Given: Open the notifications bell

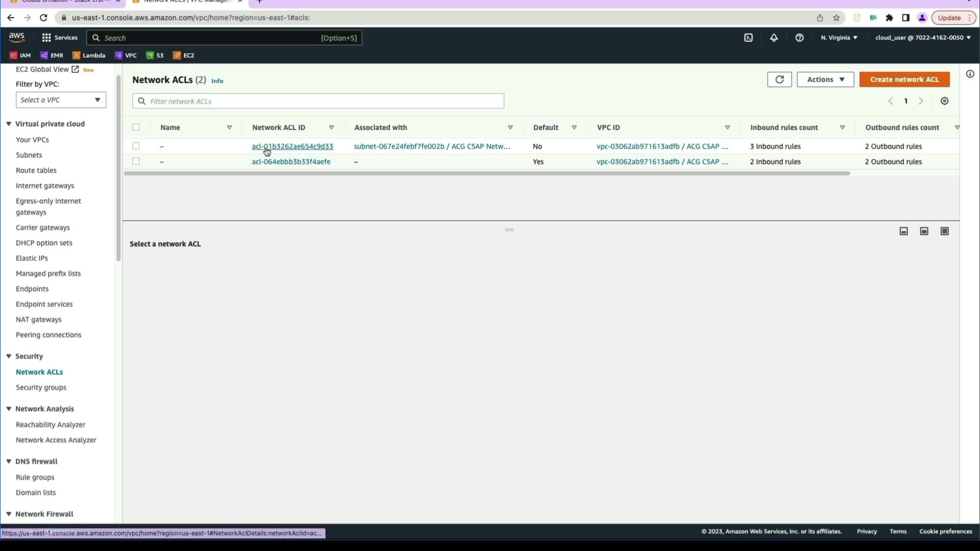Looking at the screenshot, I should 774,38.
